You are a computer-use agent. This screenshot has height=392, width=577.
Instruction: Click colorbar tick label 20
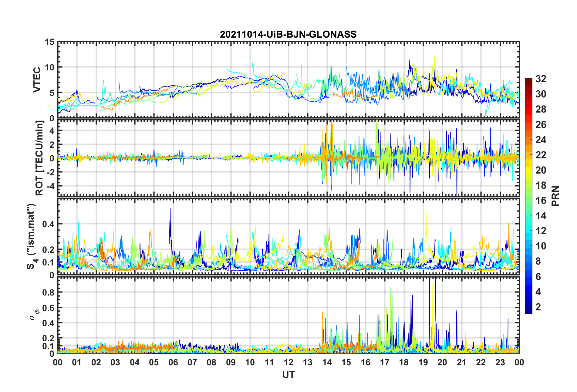coord(541,170)
